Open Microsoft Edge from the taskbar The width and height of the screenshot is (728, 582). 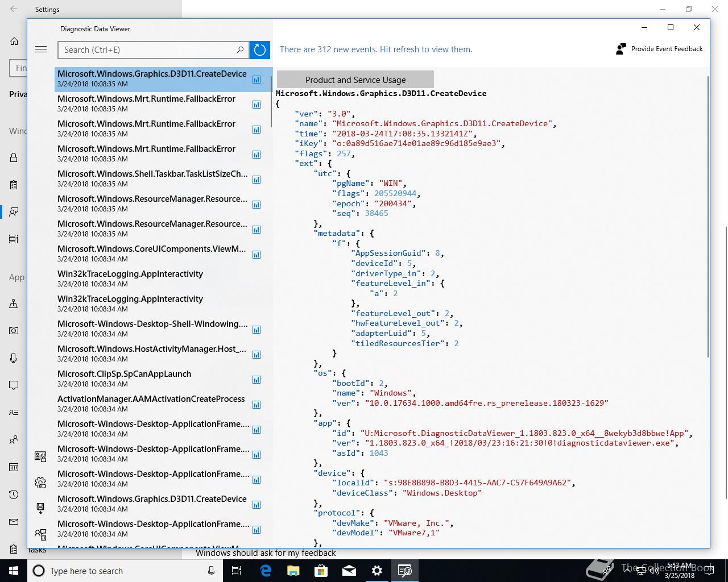tap(266, 571)
